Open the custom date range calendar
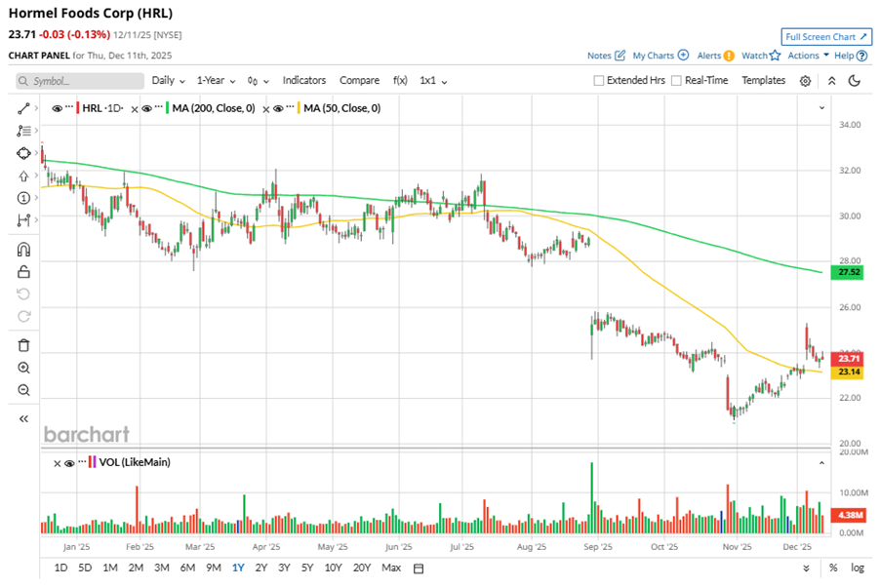880x588 pixels. click(x=419, y=568)
